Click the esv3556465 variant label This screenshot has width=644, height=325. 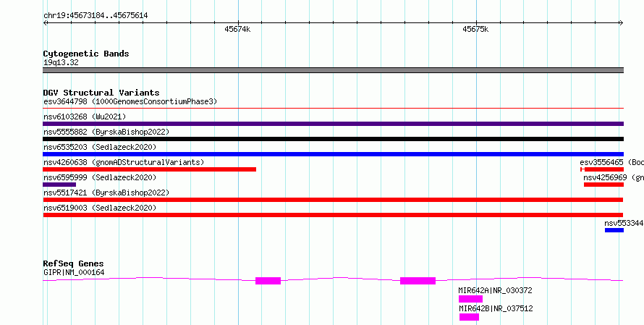[x=611, y=162]
